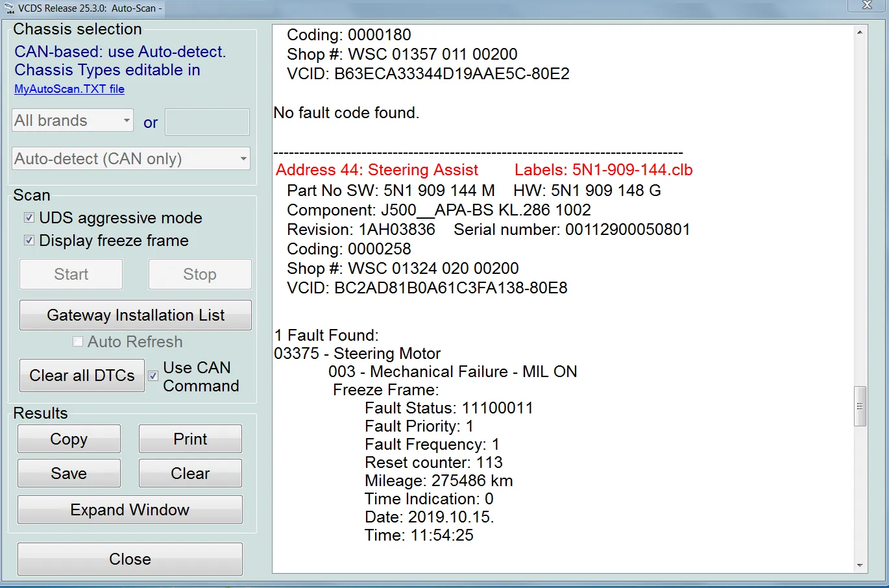
Task: Click the 'Revision: 1AH03836' text
Action: click(361, 230)
